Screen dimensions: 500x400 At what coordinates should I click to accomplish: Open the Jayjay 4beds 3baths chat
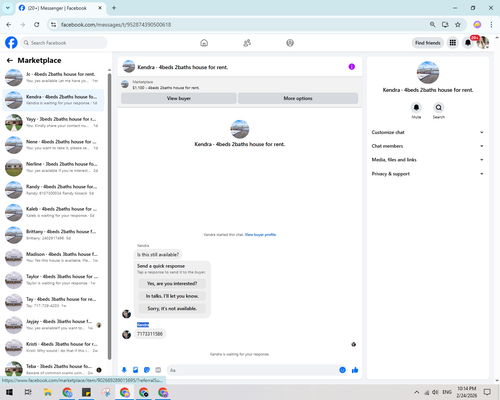[x=53, y=325]
